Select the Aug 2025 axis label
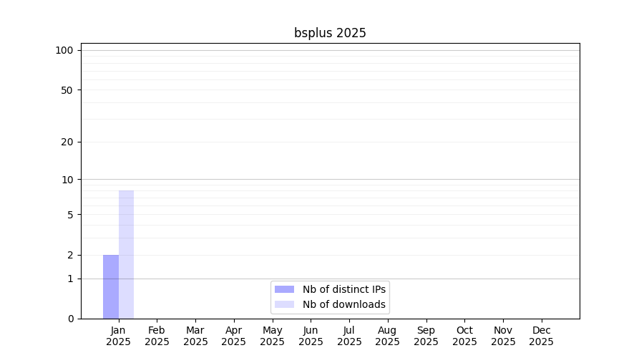This screenshot has height=358, width=644. (x=388, y=336)
